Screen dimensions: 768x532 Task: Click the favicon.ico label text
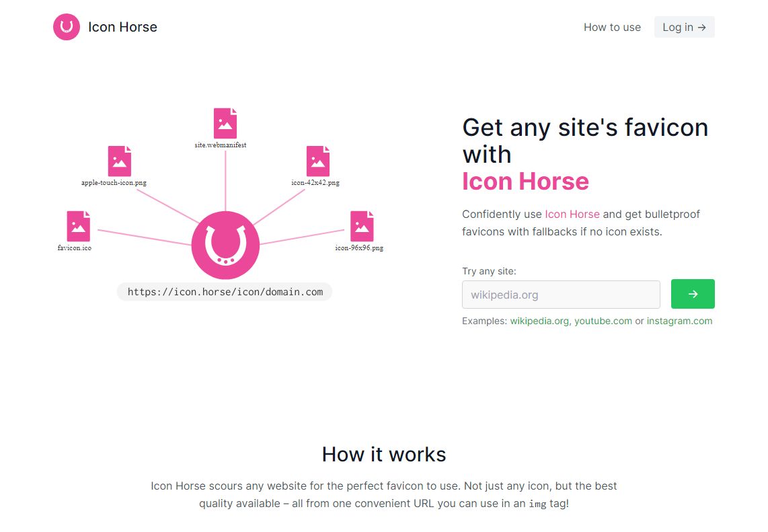[75, 248]
